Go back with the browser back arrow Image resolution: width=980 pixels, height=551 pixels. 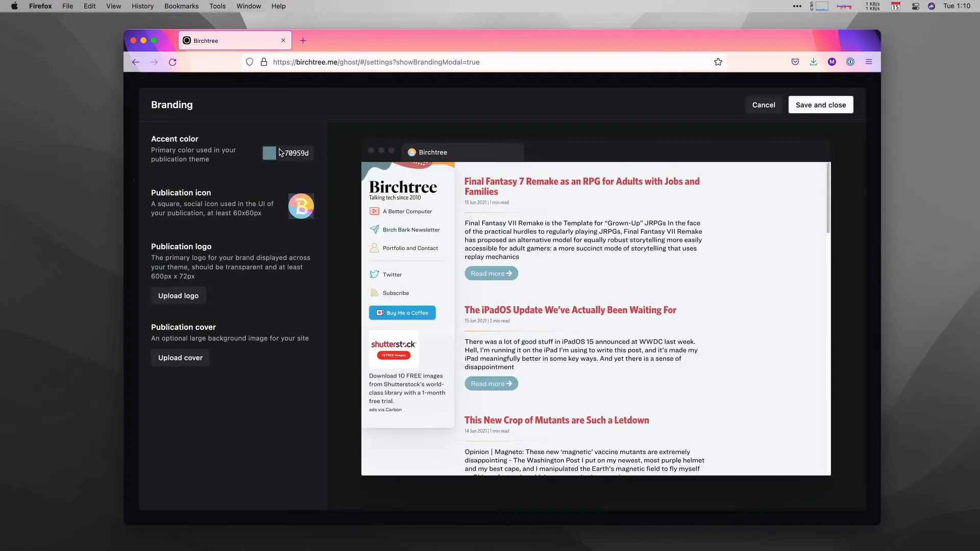[x=136, y=62]
